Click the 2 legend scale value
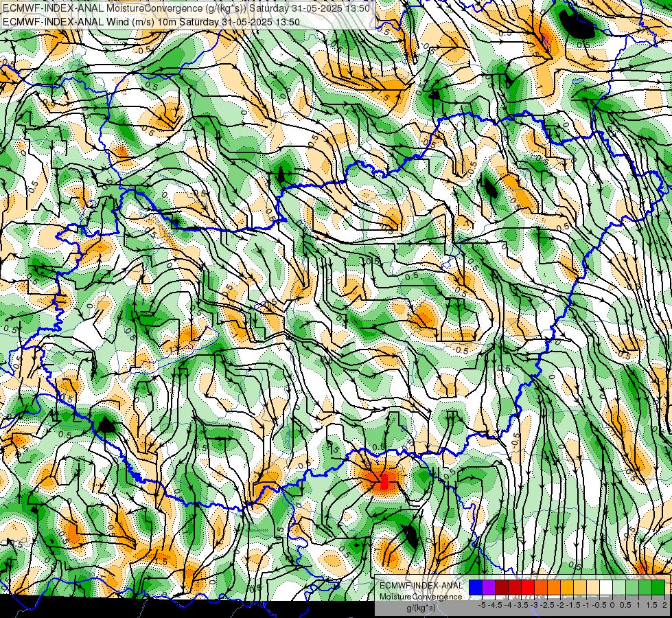 [664, 605]
